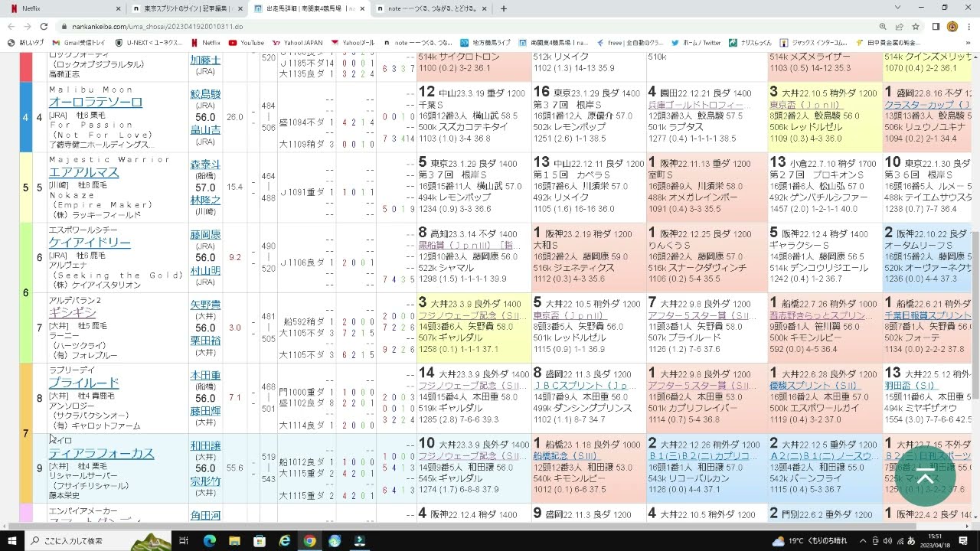This screenshot has height=551, width=980.
Task: Open the YouTube bookmark on the bookmarks bar
Action: pyautogui.click(x=245, y=43)
